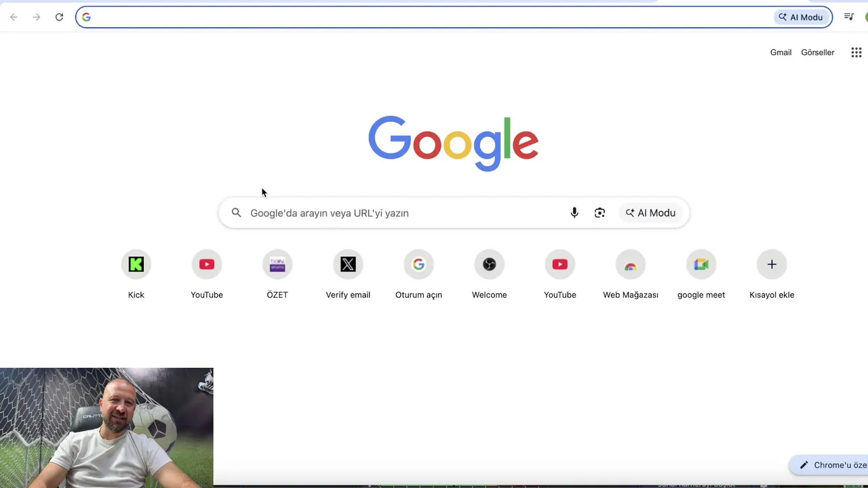This screenshot has height=488, width=868.
Task: Start voice search with microphone icon
Action: 574,213
